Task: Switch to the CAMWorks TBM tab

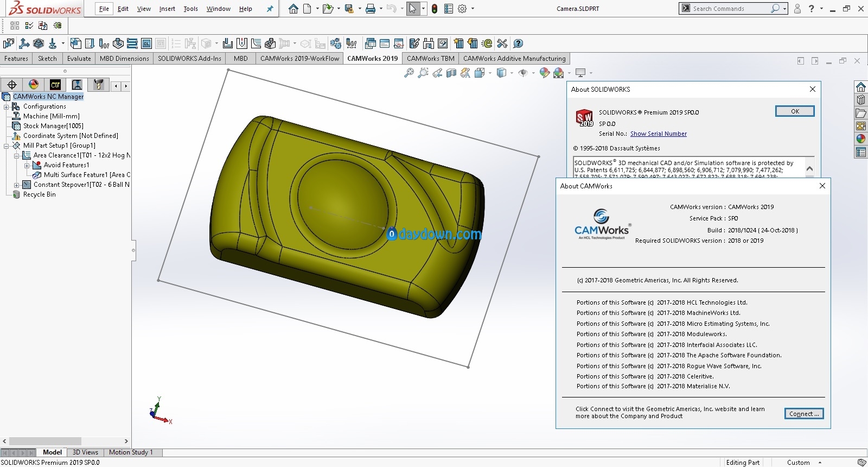Action: tap(430, 59)
